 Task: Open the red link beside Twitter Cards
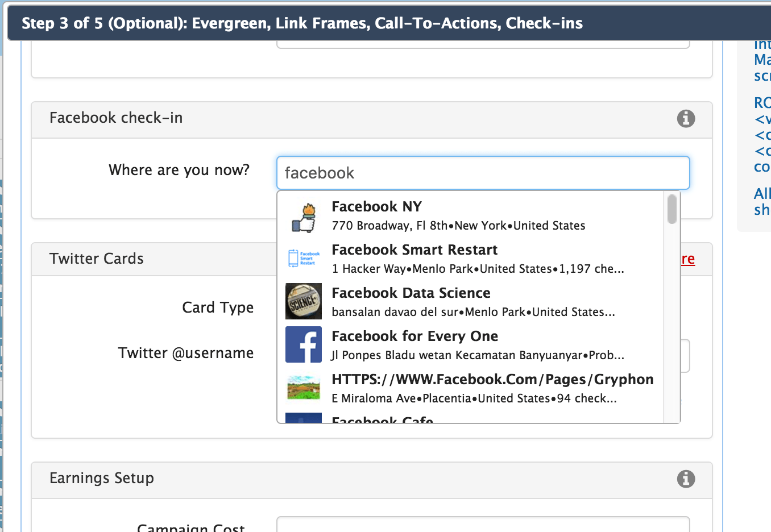[x=688, y=259]
